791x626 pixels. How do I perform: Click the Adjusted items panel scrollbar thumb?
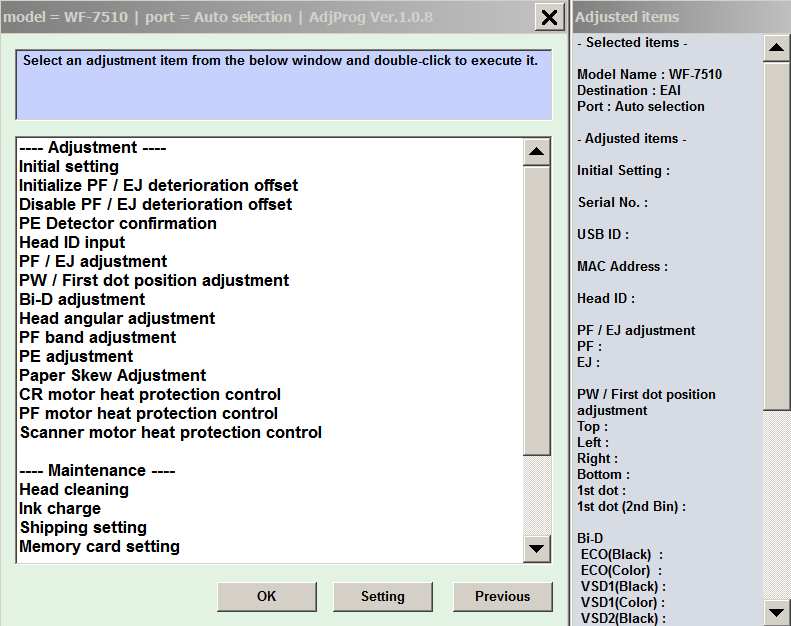(x=776, y=236)
